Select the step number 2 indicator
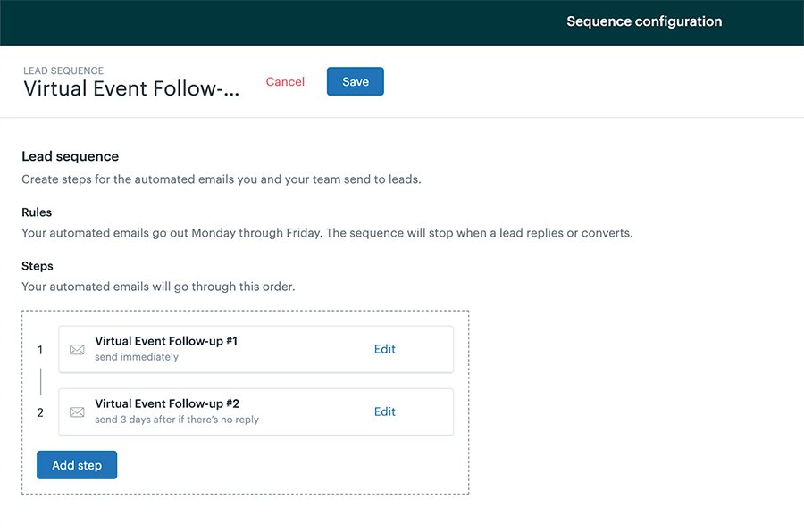 click(40, 411)
